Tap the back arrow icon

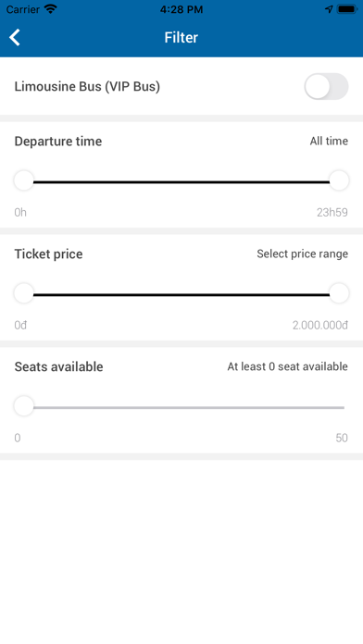pyautogui.click(x=15, y=37)
